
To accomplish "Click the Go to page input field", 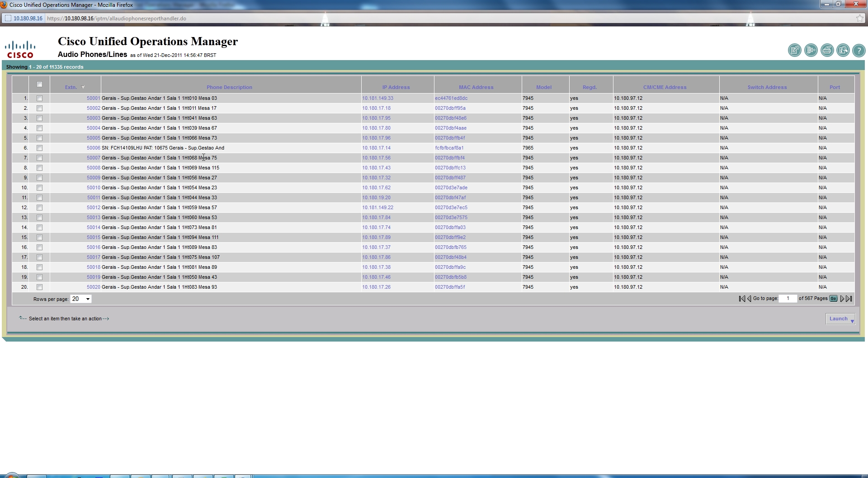I will coord(788,299).
